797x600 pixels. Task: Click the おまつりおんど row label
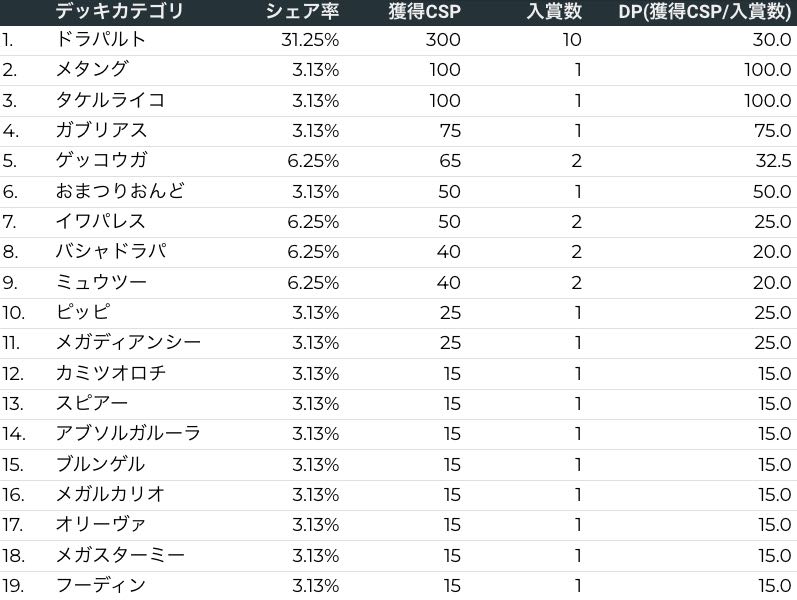[120, 191]
